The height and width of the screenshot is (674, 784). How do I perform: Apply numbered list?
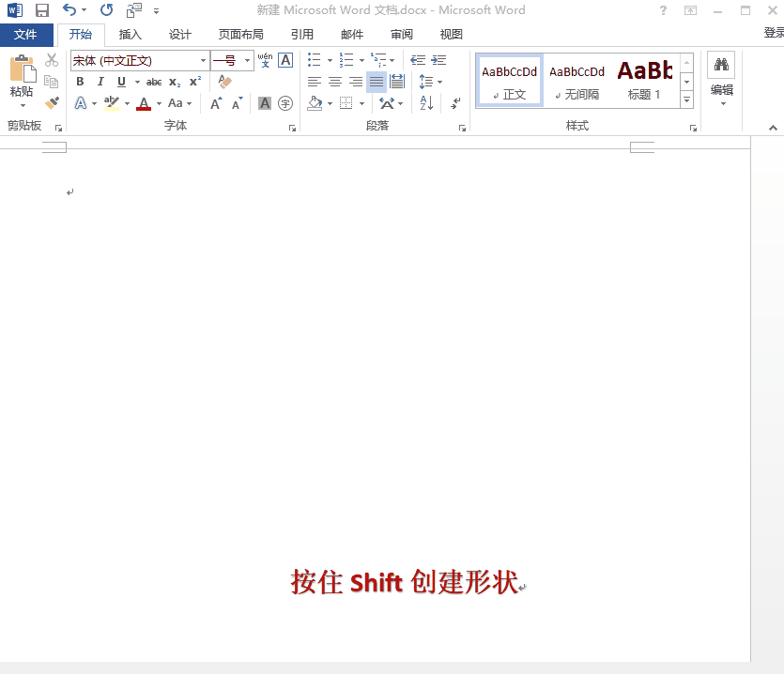pyautogui.click(x=346, y=60)
